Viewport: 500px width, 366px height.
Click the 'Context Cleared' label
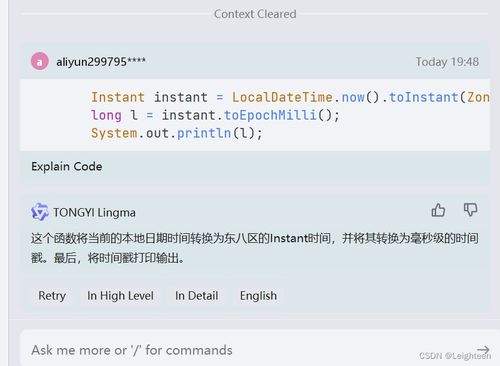[x=255, y=14]
